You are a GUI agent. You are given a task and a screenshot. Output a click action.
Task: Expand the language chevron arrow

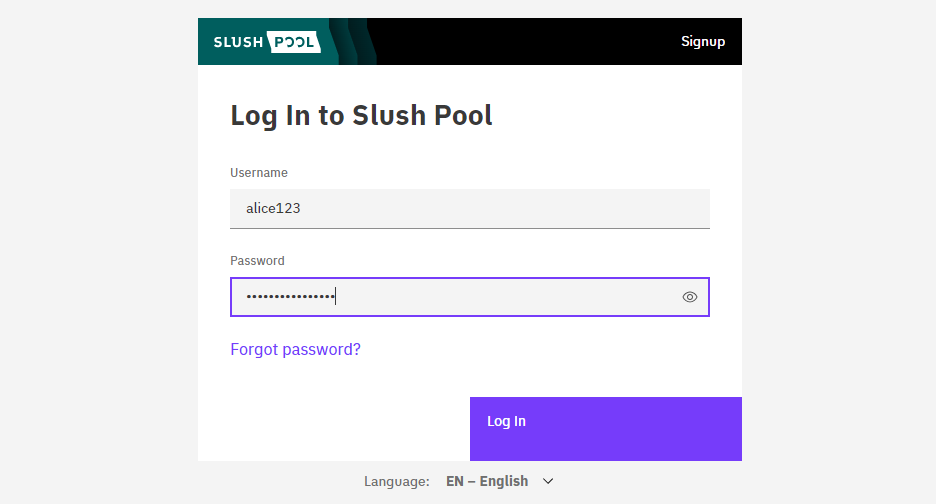click(548, 481)
